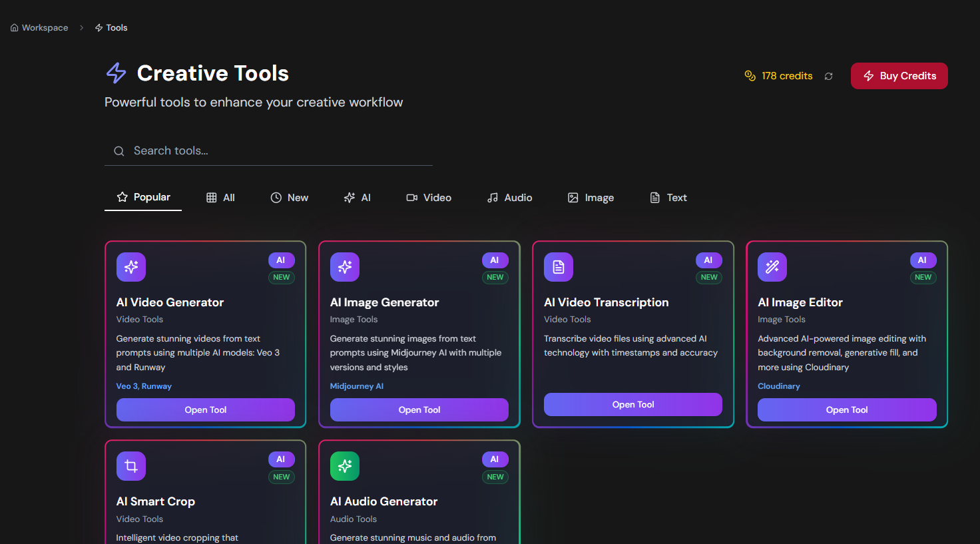The height and width of the screenshot is (544, 980).
Task: Click the NEW badge on the AI Image Editor card
Action: point(923,278)
